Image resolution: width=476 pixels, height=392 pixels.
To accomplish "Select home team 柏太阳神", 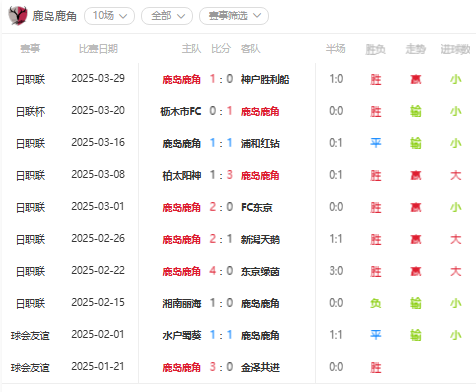I will (x=182, y=175).
